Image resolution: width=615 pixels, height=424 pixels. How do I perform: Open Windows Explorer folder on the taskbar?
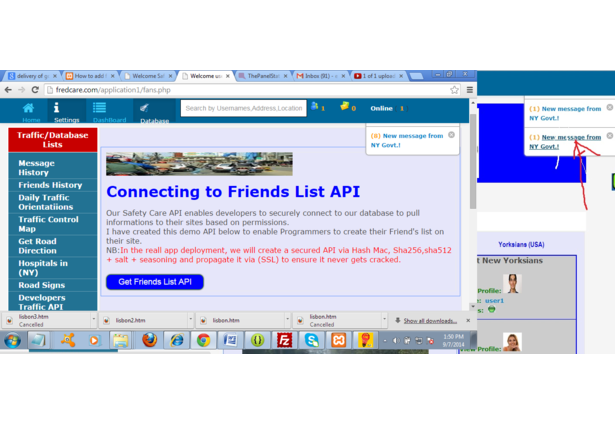click(x=121, y=340)
